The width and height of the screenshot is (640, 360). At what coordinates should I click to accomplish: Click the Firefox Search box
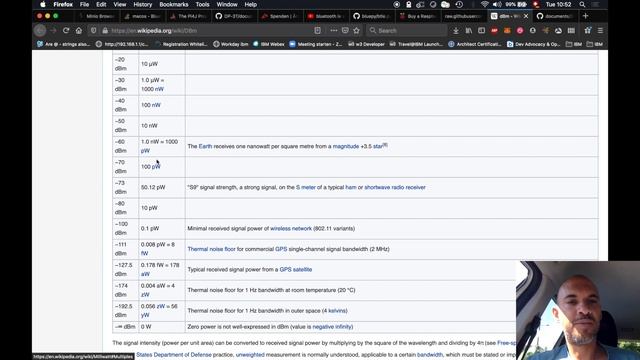point(407,31)
